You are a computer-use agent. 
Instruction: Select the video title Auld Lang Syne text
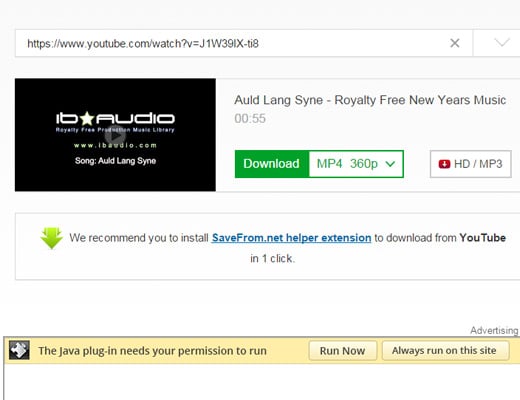[x=370, y=100]
